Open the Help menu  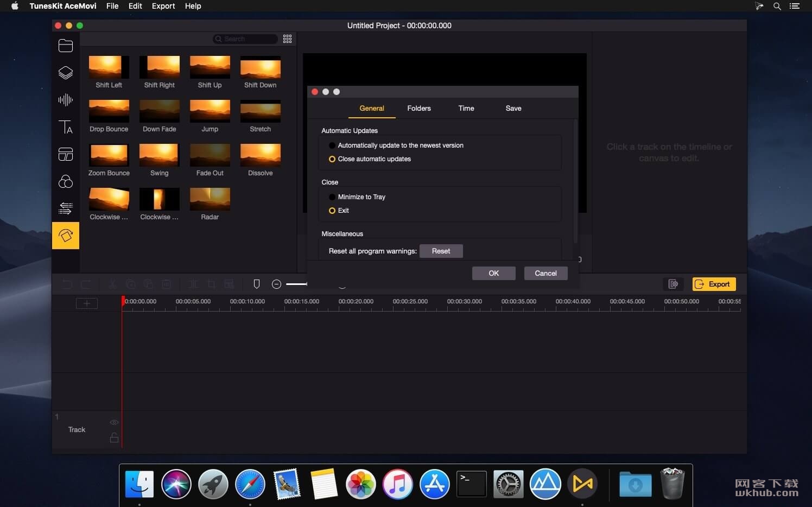(x=193, y=6)
